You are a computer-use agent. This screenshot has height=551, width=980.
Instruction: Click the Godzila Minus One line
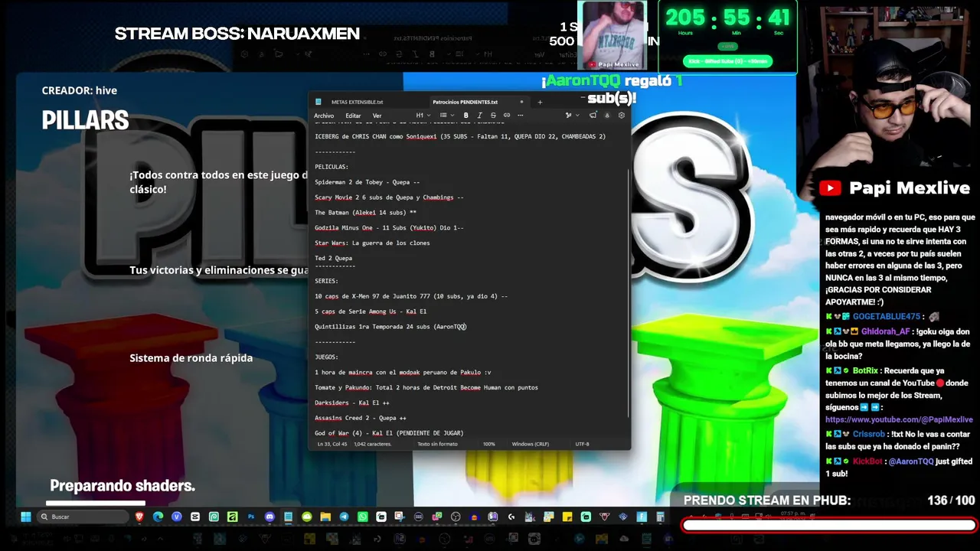point(389,228)
